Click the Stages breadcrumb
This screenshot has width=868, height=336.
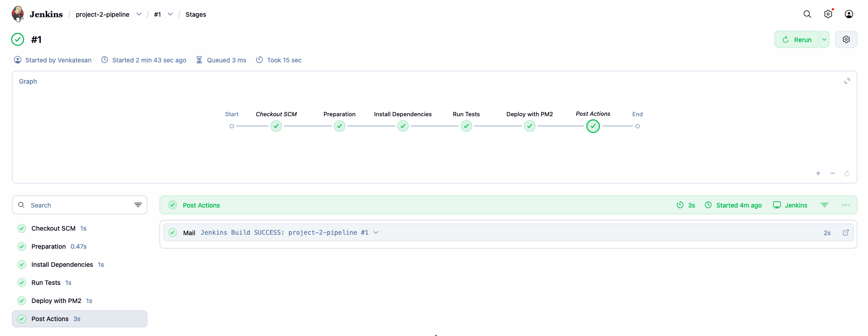[x=196, y=14]
